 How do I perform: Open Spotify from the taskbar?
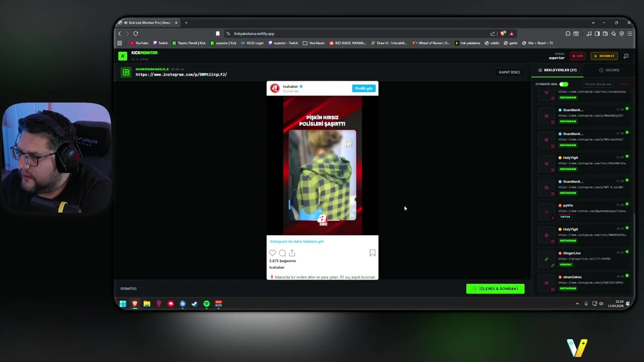(x=206, y=304)
